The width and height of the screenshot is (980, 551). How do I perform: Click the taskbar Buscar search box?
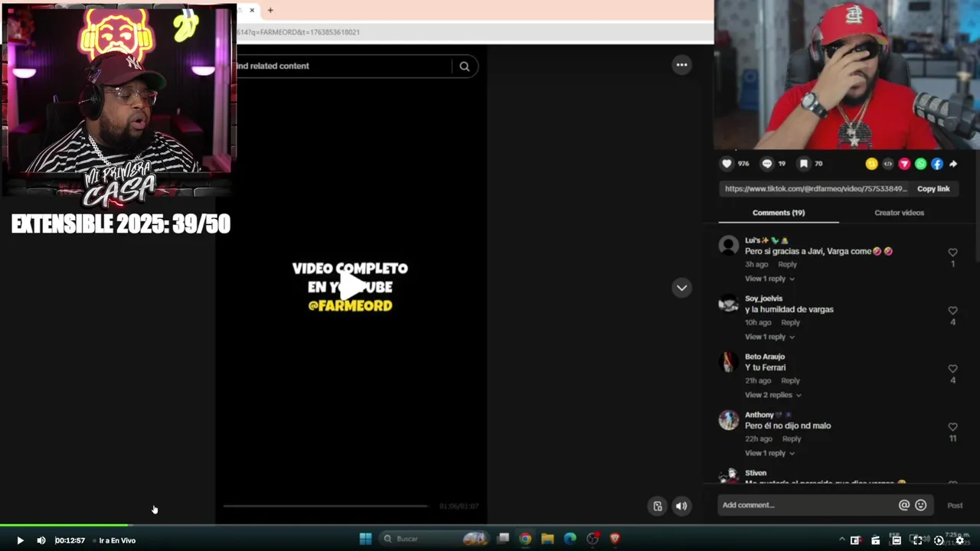434,539
